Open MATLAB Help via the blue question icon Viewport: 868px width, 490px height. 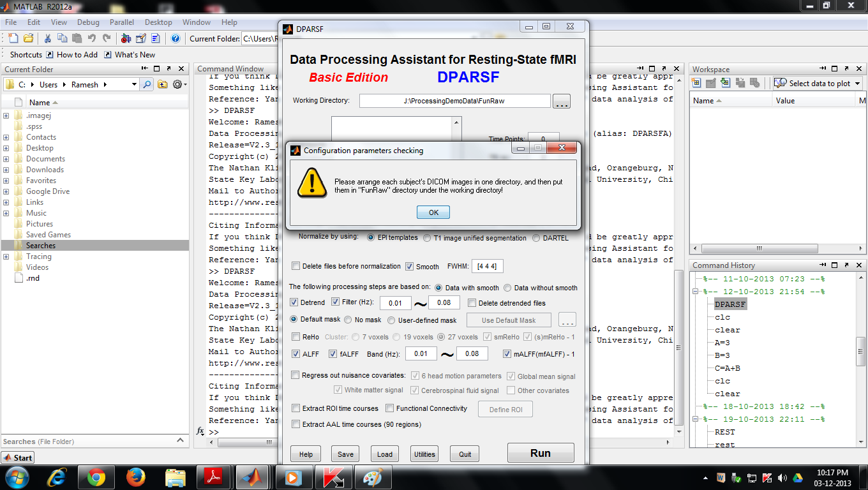pyautogui.click(x=176, y=38)
